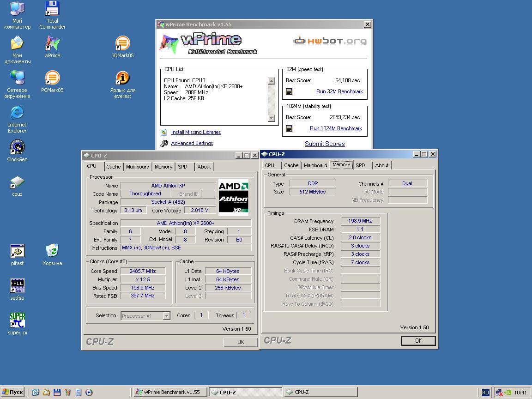532x399 pixels.
Task: Click the CAS# Latency value 2.0 clocks
Action: tap(360, 238)
